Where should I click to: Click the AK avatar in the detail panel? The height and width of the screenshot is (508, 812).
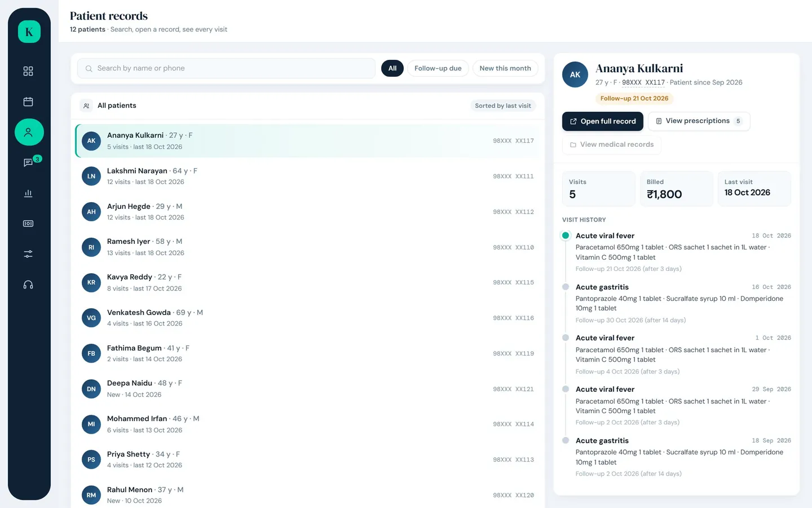pyautogui.click(x=575, y=75)
